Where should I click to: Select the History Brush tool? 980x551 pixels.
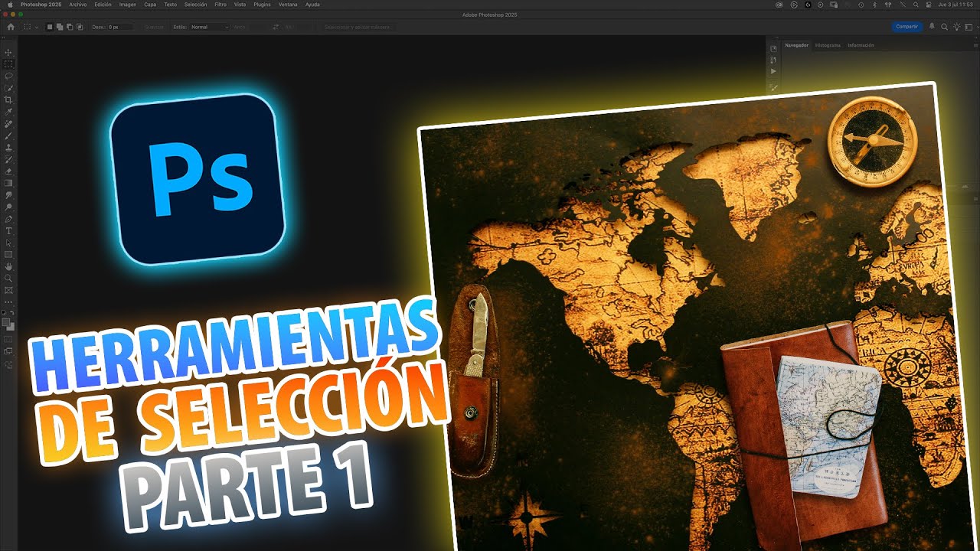point(9,159)
